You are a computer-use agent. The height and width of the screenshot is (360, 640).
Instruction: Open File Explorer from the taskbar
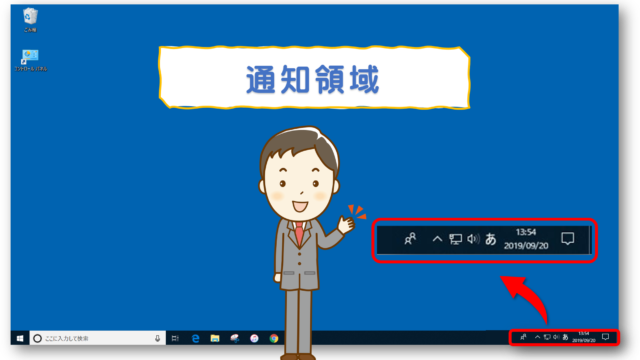(215, 338)
